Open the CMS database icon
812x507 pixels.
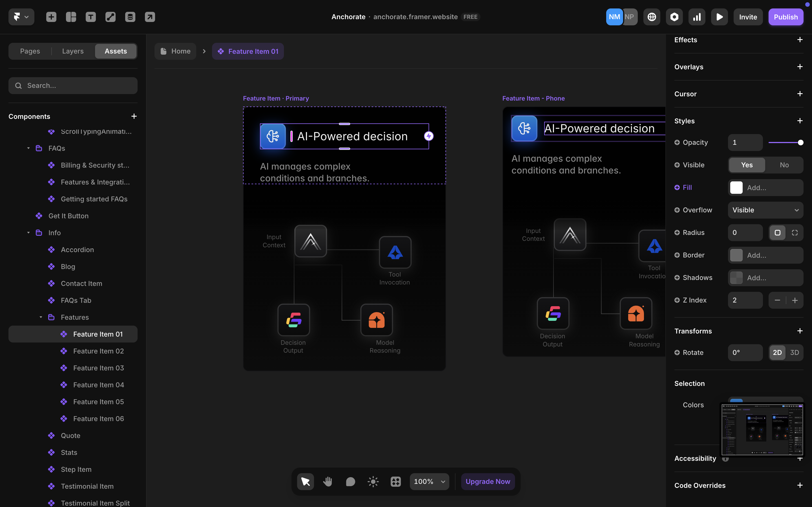tap(130, 17)
